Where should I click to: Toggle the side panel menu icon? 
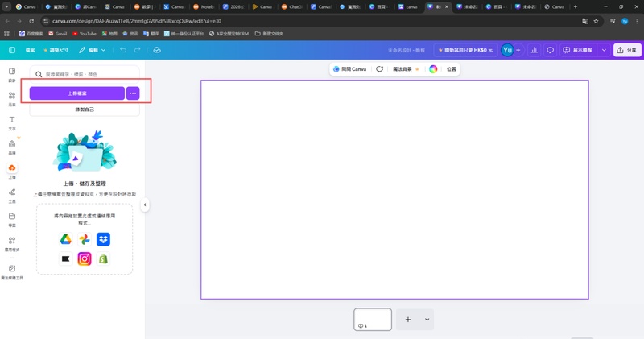pos(12,50)
